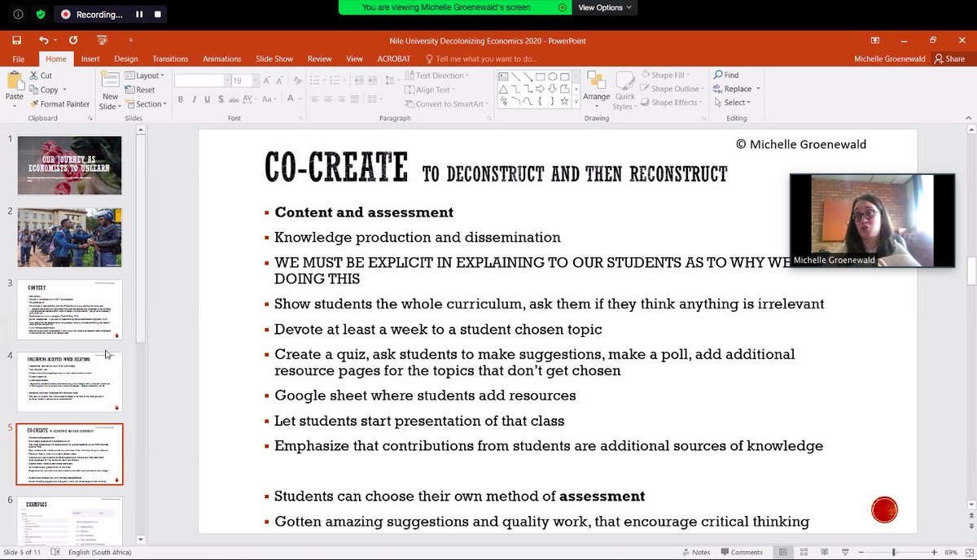Open Reading View from the status bar
This screenshot has height=560, width=977.
pos(825,551)
